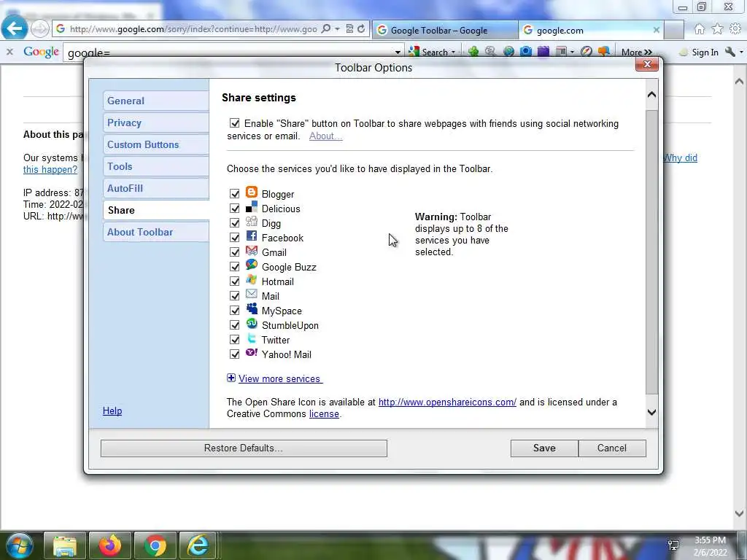Open the Help link in sidebar
Screen dimensions: 747x560
[x=112, y=411]
